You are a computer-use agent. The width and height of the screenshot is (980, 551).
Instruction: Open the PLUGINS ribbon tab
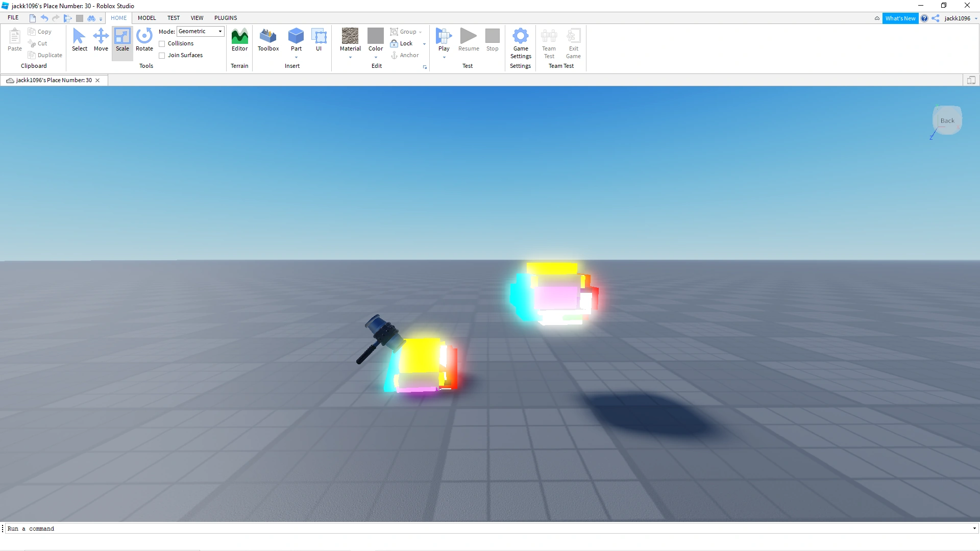pos(226,18)
